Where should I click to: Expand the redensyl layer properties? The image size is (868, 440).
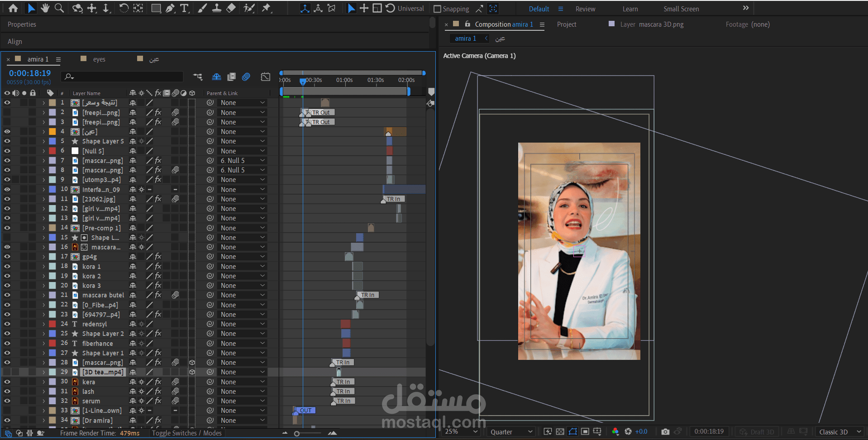tap(44, 324)
